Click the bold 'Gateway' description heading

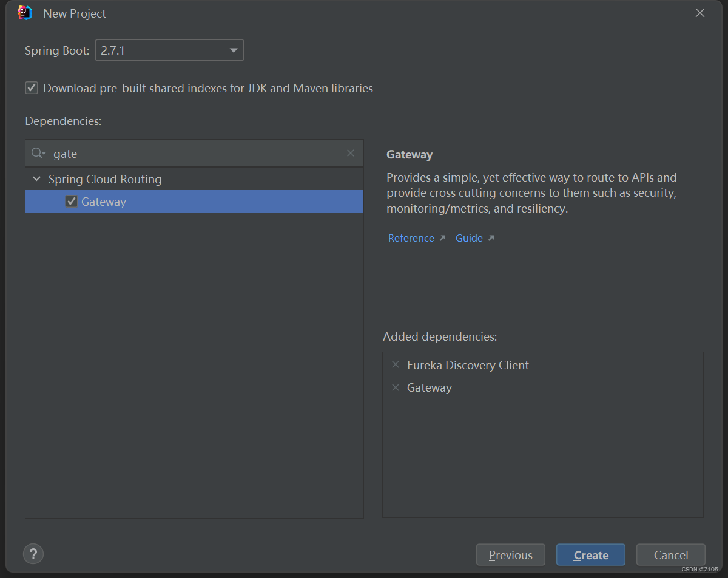[x=409, y=155]
